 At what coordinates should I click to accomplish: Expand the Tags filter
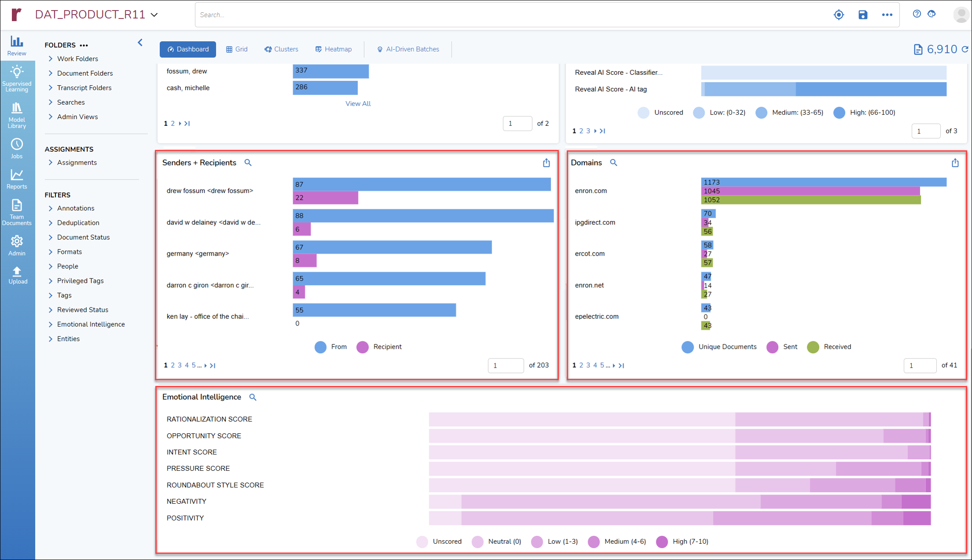pos(51,295)
